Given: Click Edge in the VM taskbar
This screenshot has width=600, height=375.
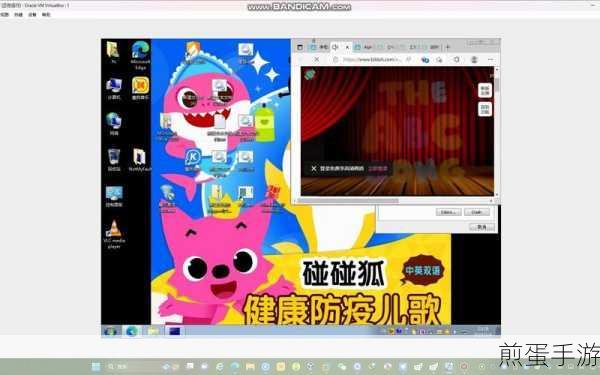Looking at the screenshot, I should [132, 331].
